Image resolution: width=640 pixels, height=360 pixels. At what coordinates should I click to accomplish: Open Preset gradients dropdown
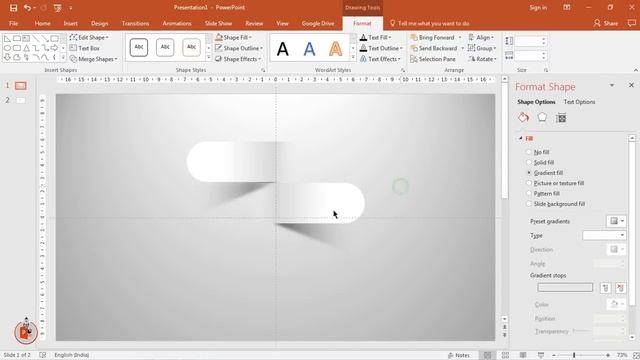pyautogui.click(x=616, y=221)
